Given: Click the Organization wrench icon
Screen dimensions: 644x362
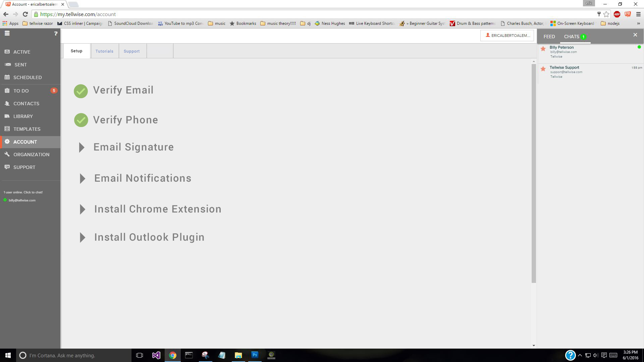Looking at the screenshot, I should 7,154.
